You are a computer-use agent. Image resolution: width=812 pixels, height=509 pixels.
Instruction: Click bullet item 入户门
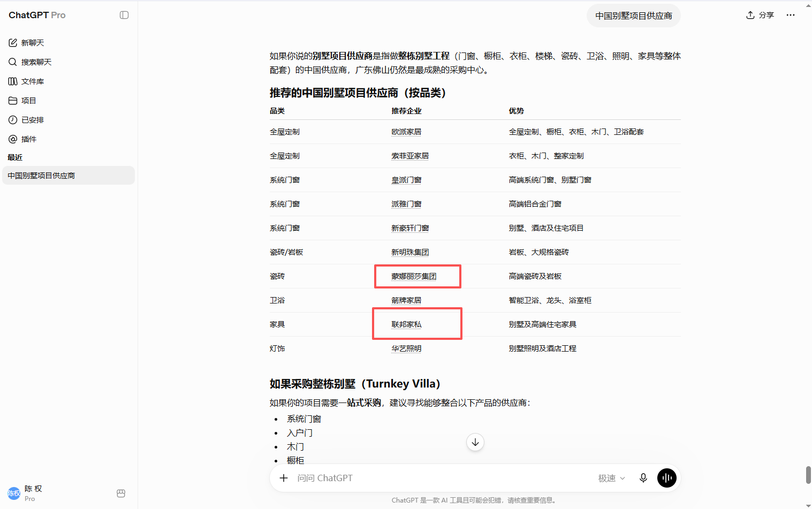(x=300, y=433)
